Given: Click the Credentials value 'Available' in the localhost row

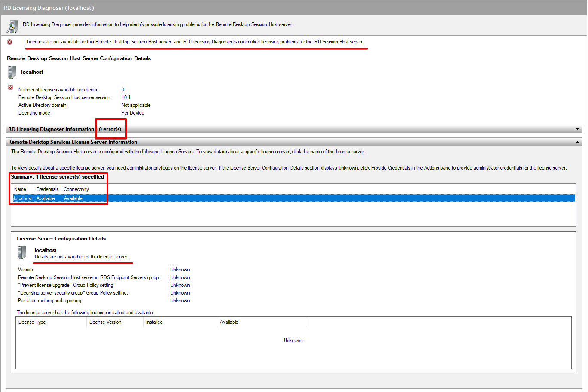Looking at the screenshot, I should 46,198.
